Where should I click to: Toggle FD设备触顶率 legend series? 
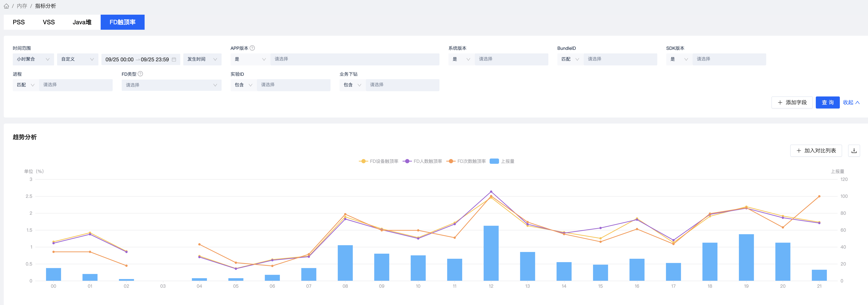[379, 161]
